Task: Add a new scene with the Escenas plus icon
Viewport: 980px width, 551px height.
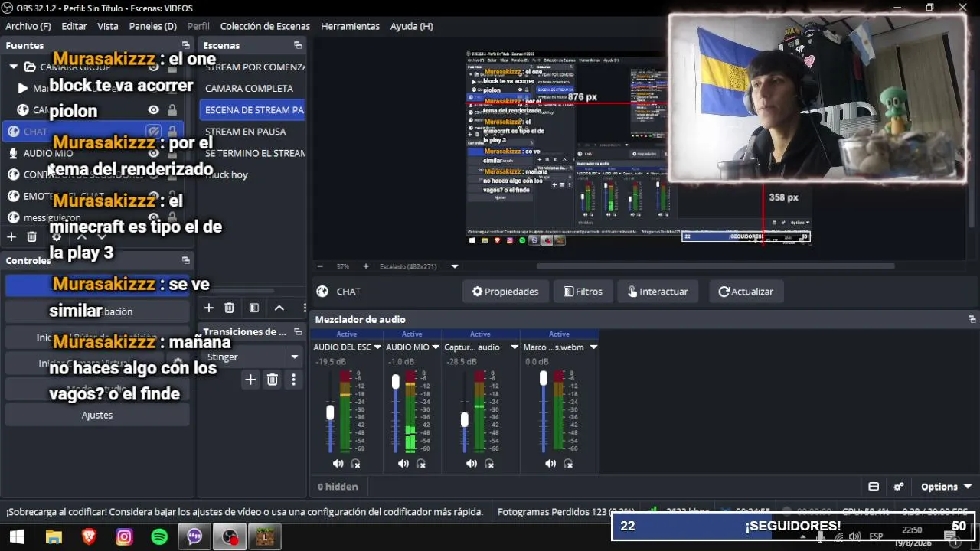Action: [x=208, y=308]
